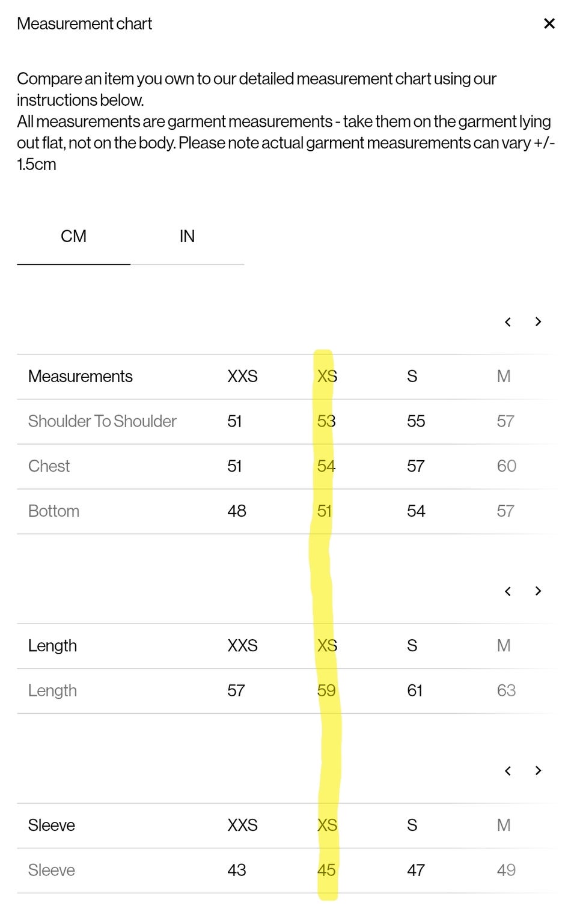Click left arrow above the Sleeve table
Image resolution: width=577 pixels, height=924 pixels.
tap(508, 771)
